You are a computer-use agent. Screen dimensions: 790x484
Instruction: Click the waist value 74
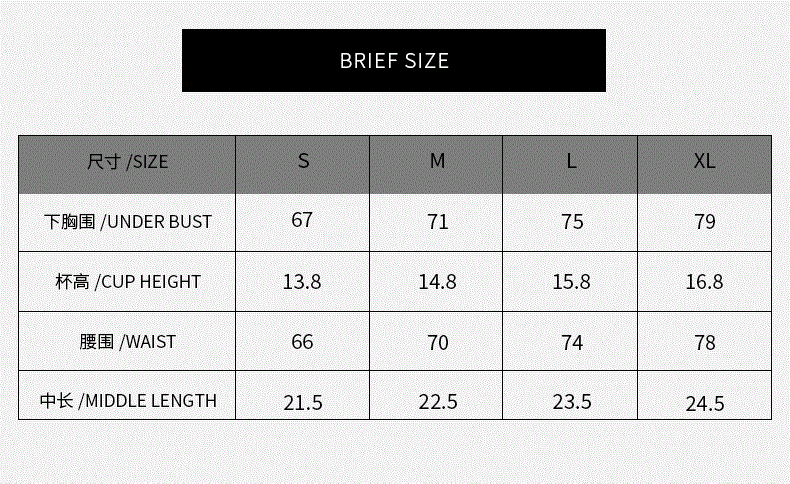(572, 342)
